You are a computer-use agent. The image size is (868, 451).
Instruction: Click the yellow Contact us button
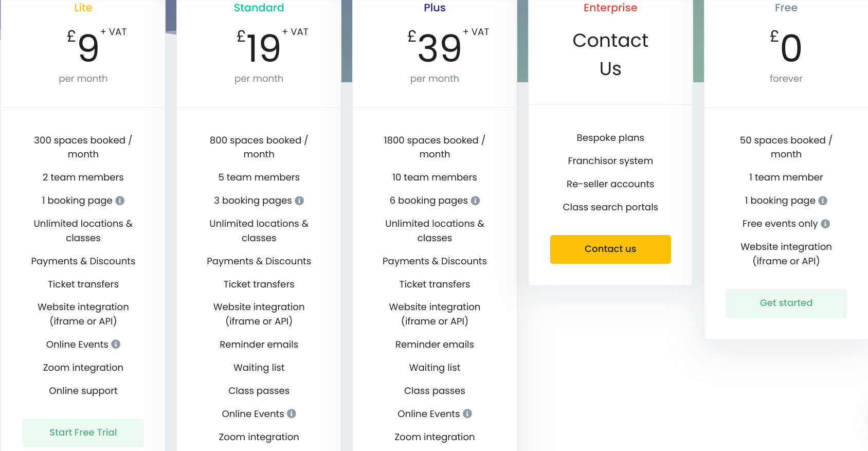[610, 249]
